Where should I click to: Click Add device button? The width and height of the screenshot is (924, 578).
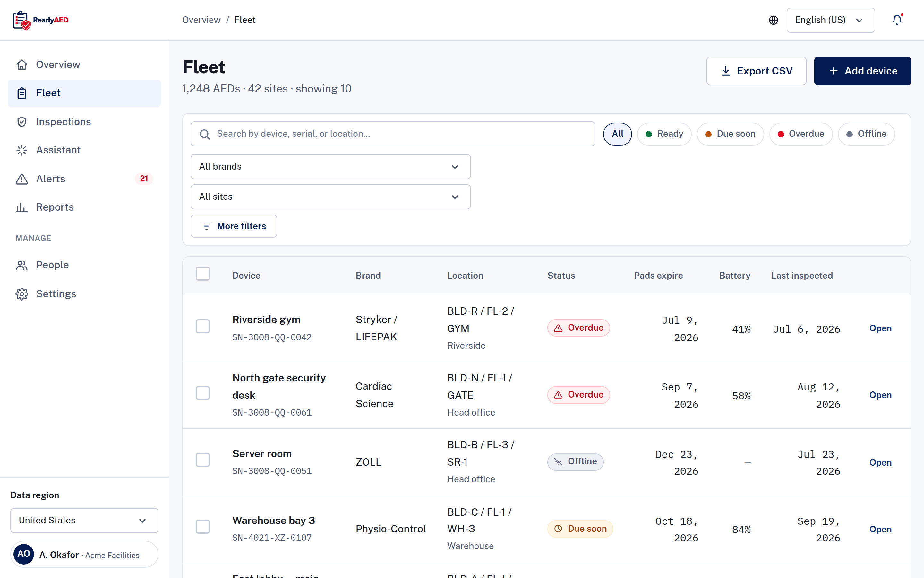(x=862, y=71)
